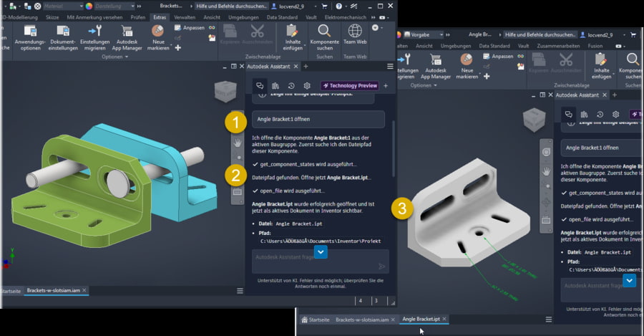Open the Prüfen ribbon tab in left window
This screenshot has width=644, height=336.
point(138,17)
